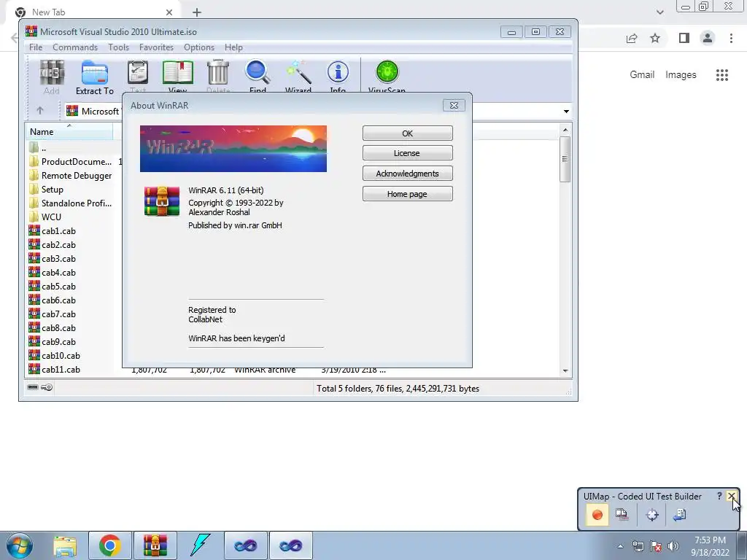Click the Chrome bookmark star icon
Viewport: 747px width, 560px height.
[x=656, y=38]
